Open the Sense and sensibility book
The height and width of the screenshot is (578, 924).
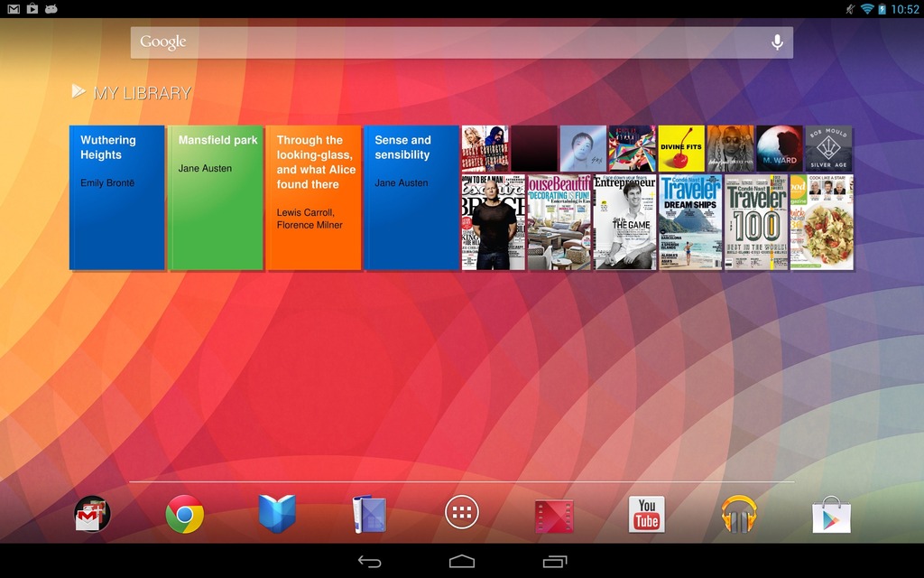tap(411, 198)
